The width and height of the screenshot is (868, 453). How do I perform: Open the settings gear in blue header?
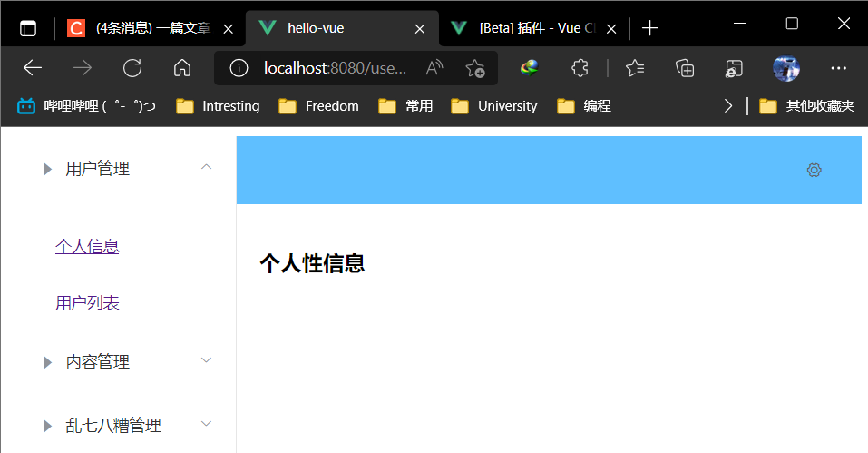814,170
